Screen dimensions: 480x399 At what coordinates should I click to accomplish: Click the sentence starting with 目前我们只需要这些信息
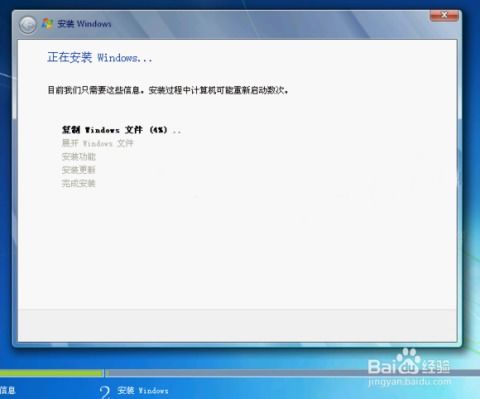168,90
